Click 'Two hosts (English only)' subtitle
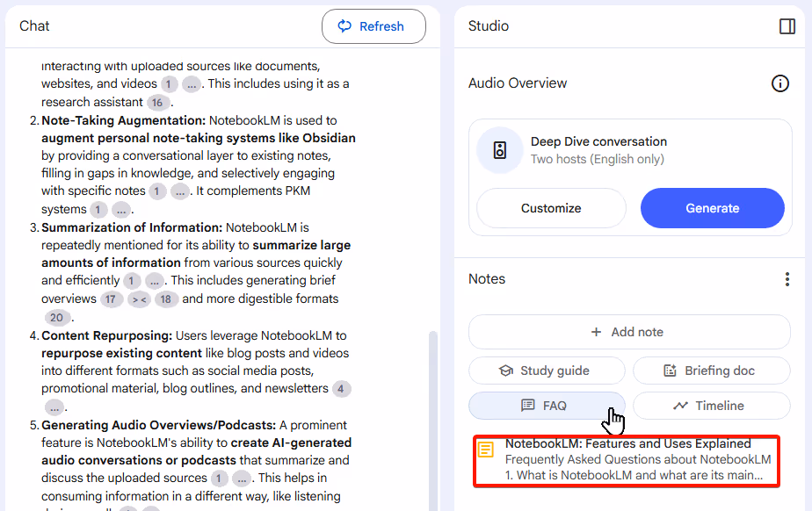Viewport: 812px width, 511px height. click(597, 159)
